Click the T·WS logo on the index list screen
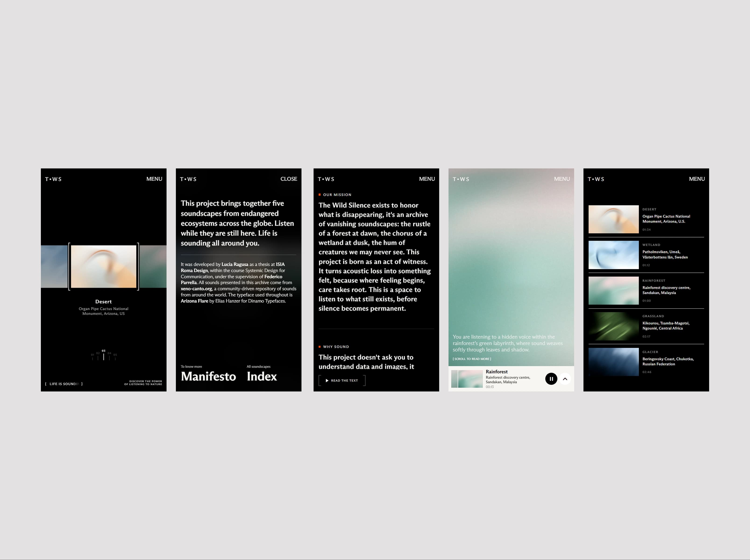Image resolution: width=750 pixels, height=560 pixels. tap(596, 179)
